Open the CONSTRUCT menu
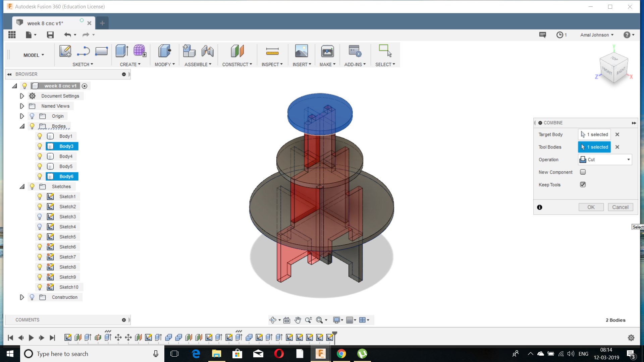 coord(237,64)
